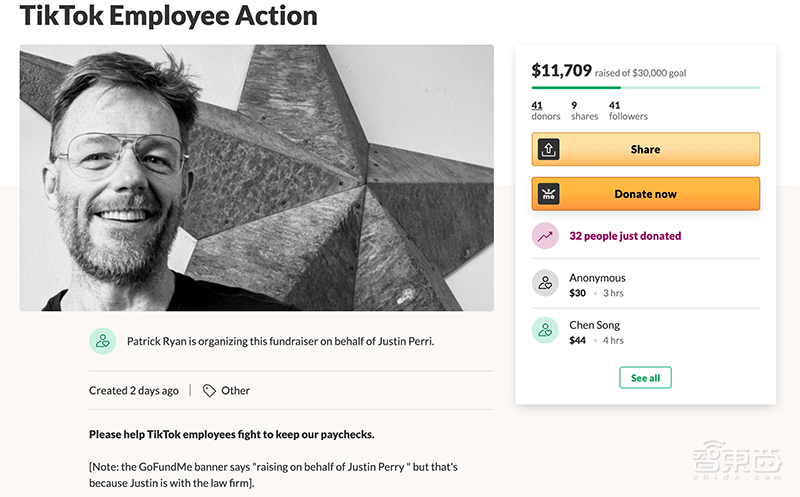Click the 32 people just donated text
The width and height of the screenshot is (800, 497).
pyautogui.click(x=625, y=236)
